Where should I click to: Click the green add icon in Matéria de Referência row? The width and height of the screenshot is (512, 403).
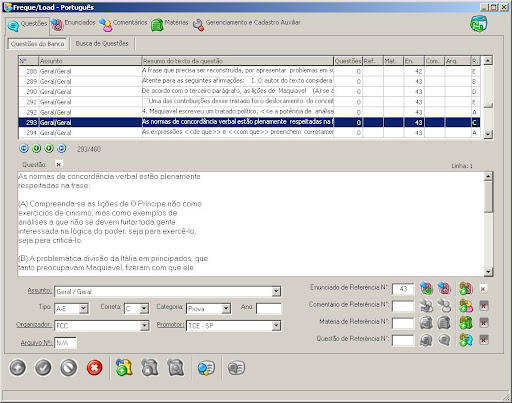click(466, 322)
